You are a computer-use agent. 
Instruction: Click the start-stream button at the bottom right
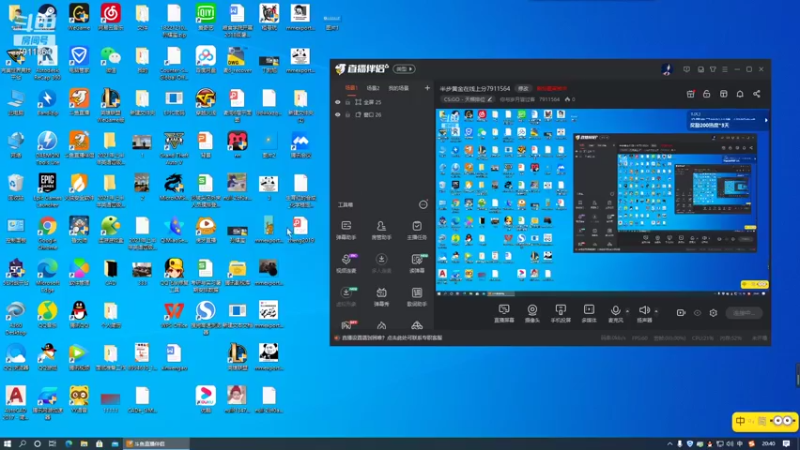pos(744,313)
